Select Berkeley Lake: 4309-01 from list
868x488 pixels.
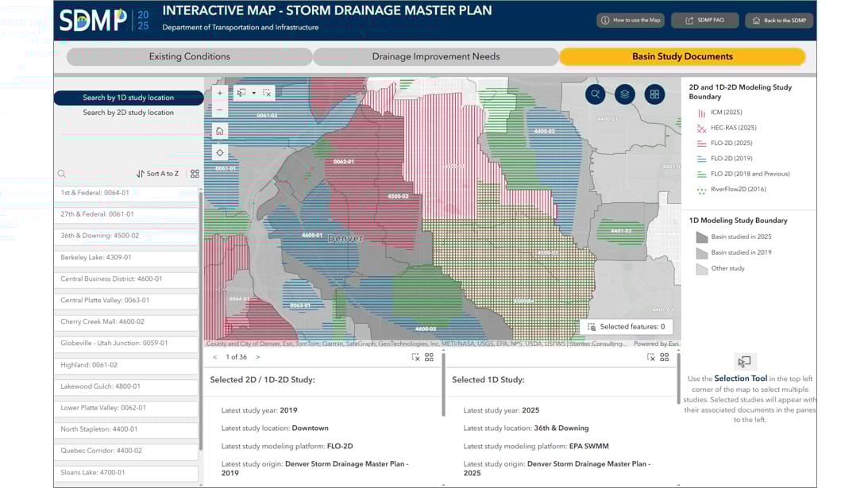tap(127, 257)
